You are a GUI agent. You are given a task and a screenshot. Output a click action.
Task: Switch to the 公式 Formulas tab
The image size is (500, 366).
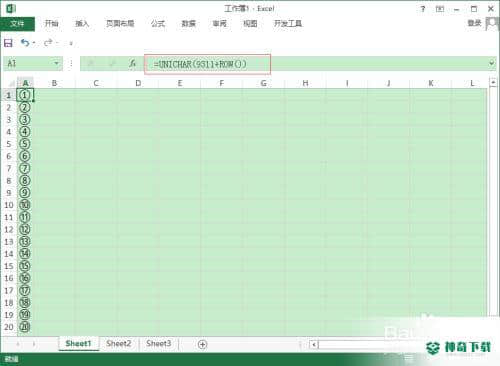click(x=158, y=24)
